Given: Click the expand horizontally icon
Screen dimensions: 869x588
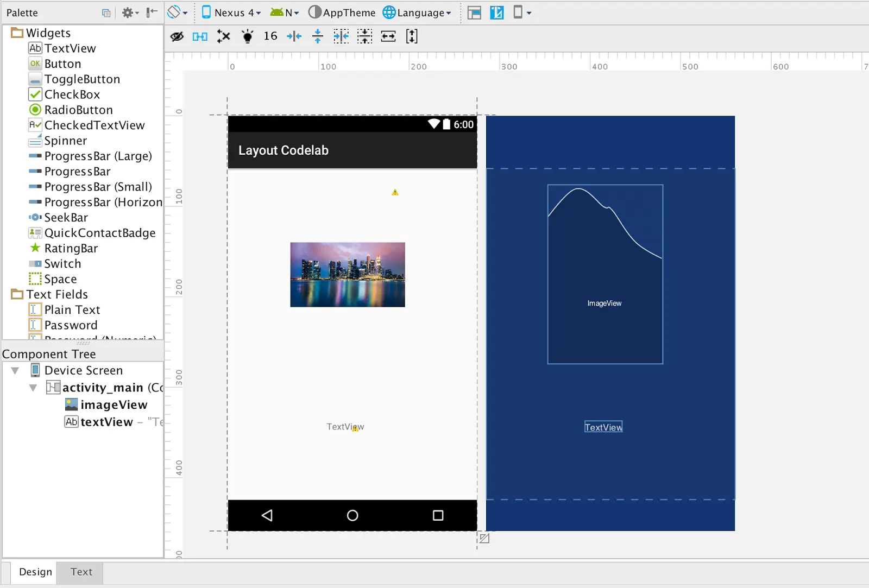Looking at the screenshot, I should tap(388, 36).
